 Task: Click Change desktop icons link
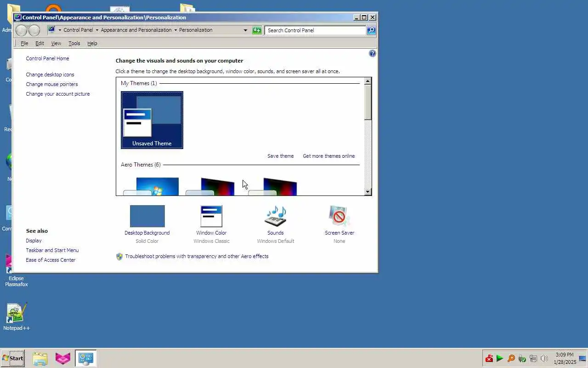(x=50, y=75)
